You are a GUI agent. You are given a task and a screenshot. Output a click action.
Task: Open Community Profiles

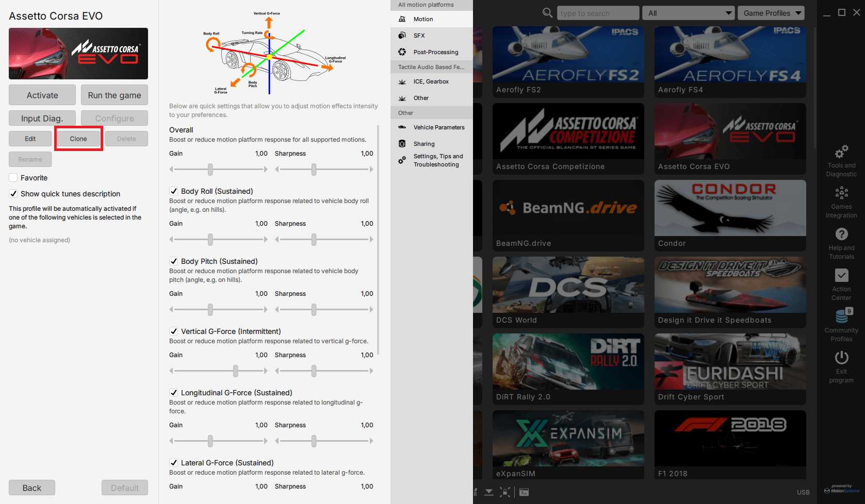click(x=841, y=325)
